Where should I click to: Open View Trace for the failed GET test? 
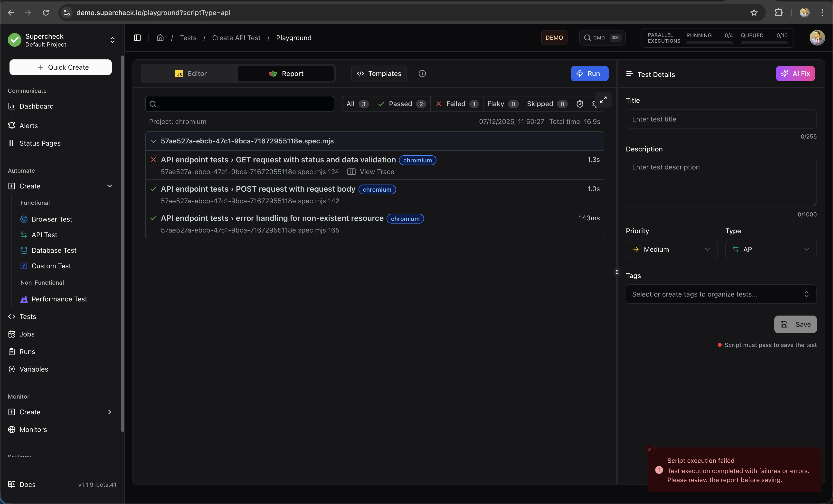coord(377,172)
